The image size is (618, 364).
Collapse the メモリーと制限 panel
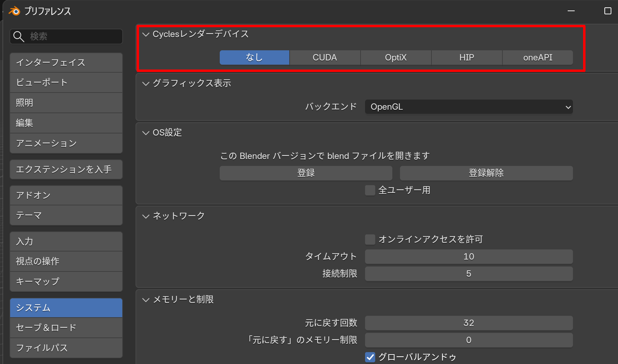tap(146, 300)
